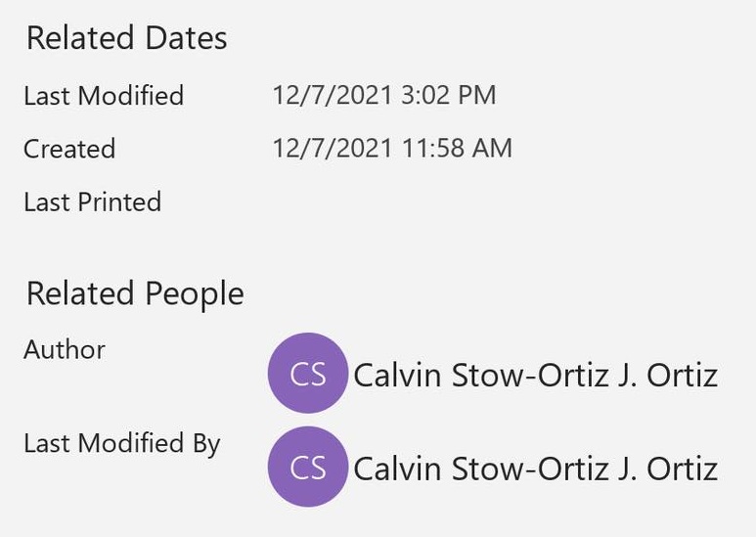Click the J. initial in Author name
This screenshot has width=756, height=537.
pos(627,375)
